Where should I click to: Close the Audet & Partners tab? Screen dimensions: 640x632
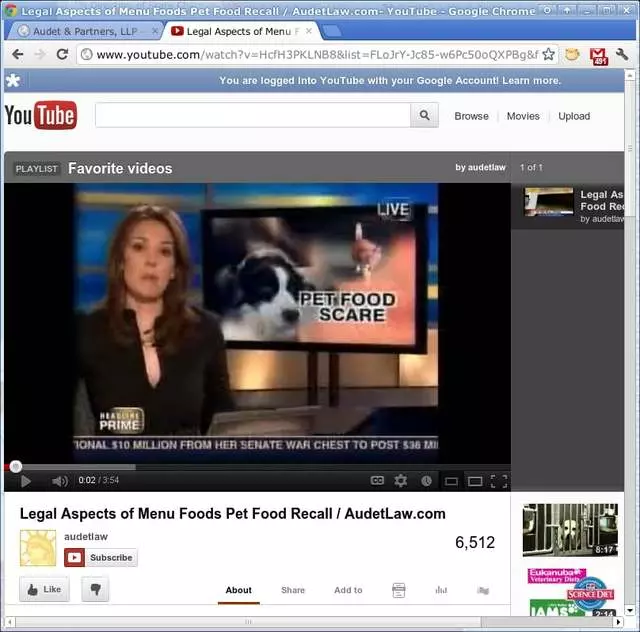point(155,31)
